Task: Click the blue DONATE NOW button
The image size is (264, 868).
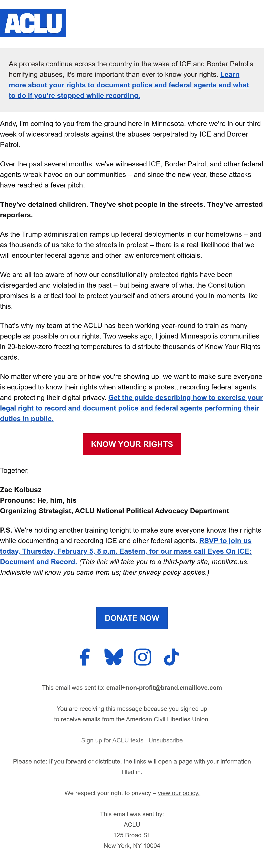Action: pos(132,618)
